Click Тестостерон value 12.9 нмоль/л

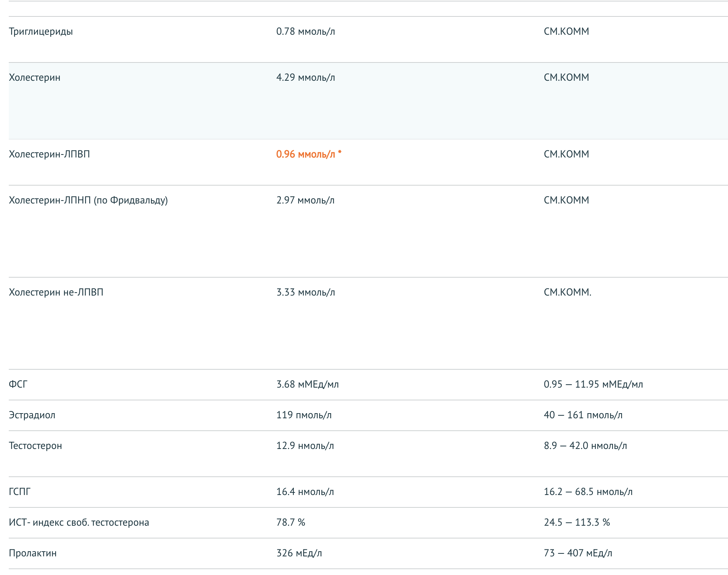305,446
